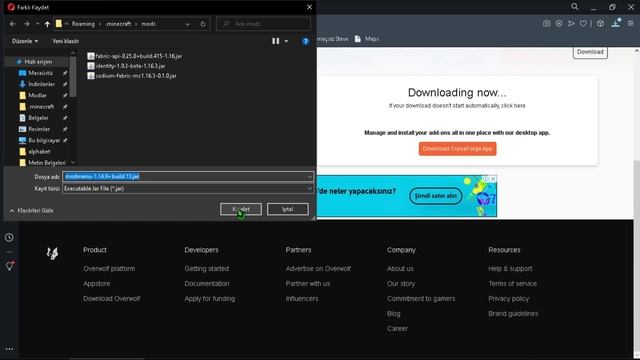Select fabric-api jar file
The width and height of the screenshot is (640, 360).
point(135,56)
